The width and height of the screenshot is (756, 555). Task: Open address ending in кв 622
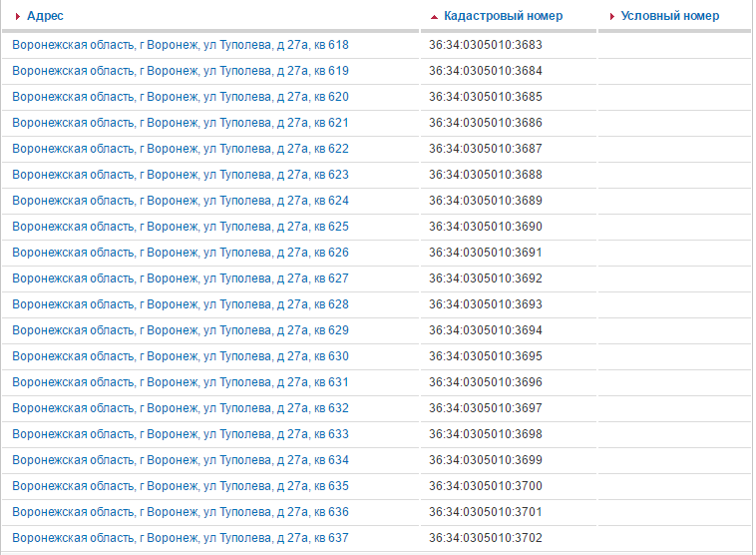click(x=181, y=149)
